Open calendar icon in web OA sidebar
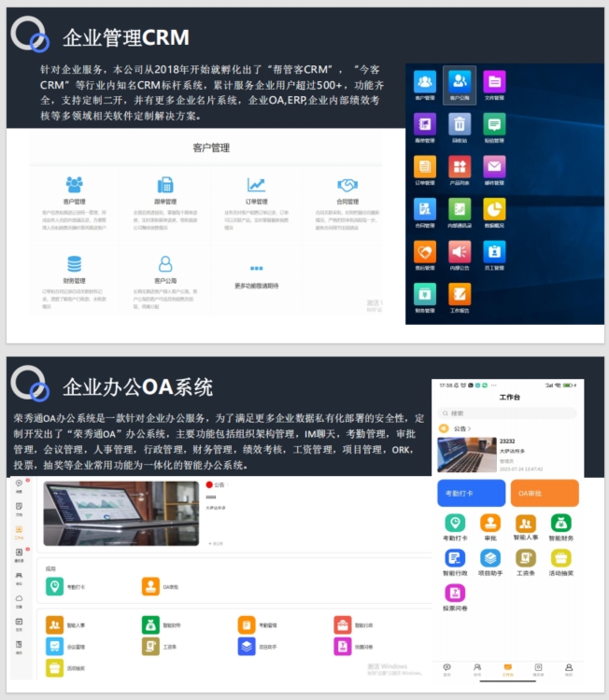This screenshot has width=609, height=700. pyautogui.click(x=20, y=623)
